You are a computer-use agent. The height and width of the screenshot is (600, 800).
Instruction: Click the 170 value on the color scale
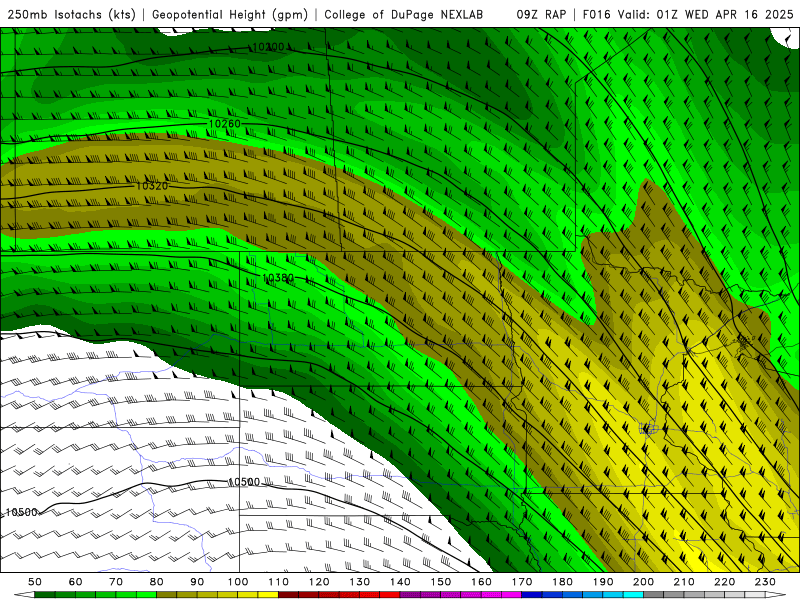tap(522, 582)
